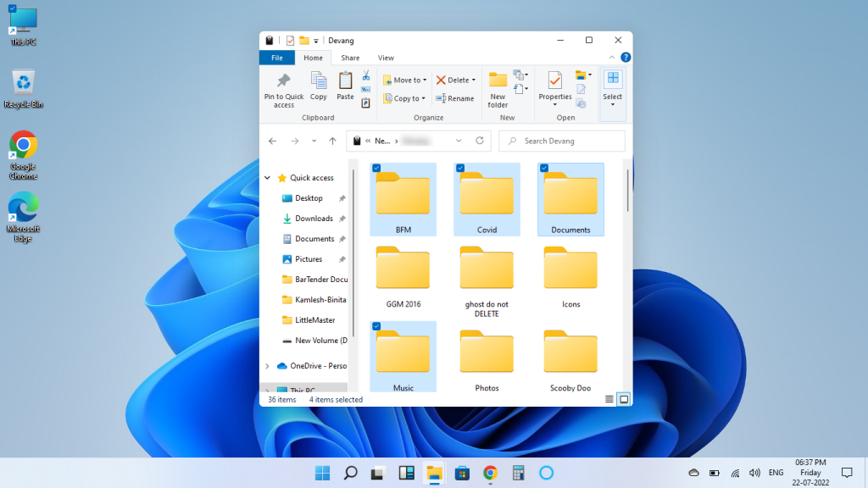The height and width of the screenshot is (488, 868).
Task: Open Properties for selected items
Action: (x=554, y=87)
